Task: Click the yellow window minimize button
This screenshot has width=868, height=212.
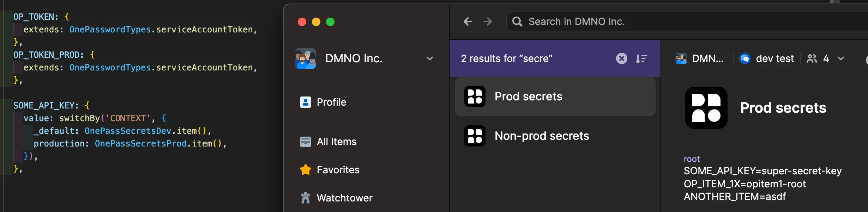Action: 316,22
